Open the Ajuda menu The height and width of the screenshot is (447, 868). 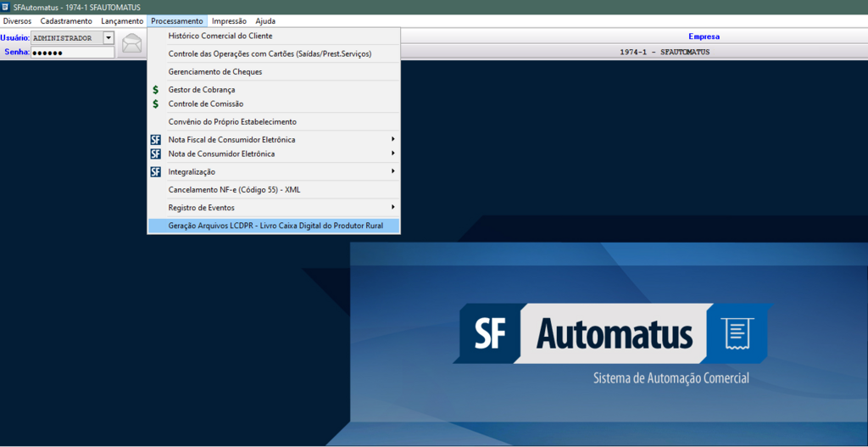pyautogui.click(x=265, y=21)
